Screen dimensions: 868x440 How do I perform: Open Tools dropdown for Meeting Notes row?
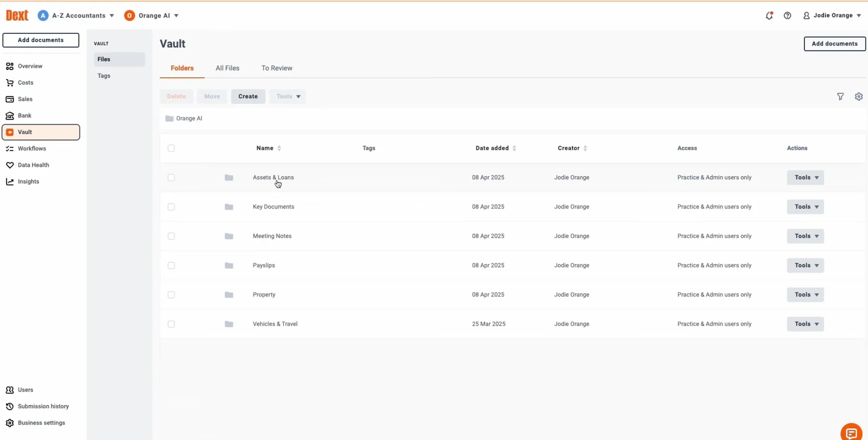pyautogui.click(x=805, y=236)
